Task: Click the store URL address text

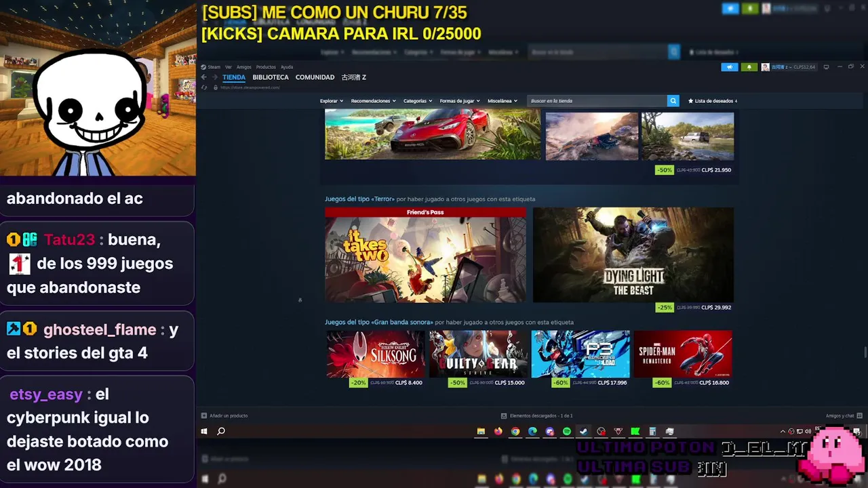Action: point(250,87)
